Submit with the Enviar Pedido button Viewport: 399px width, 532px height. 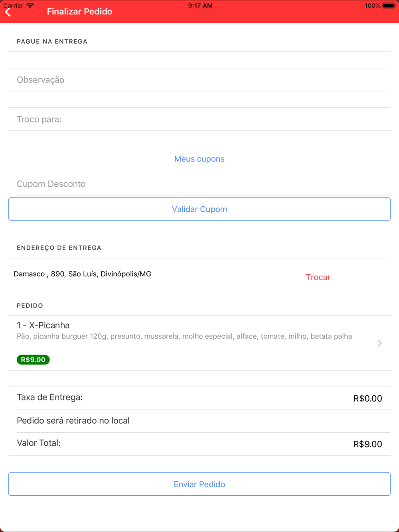click(x=199, y=484)
